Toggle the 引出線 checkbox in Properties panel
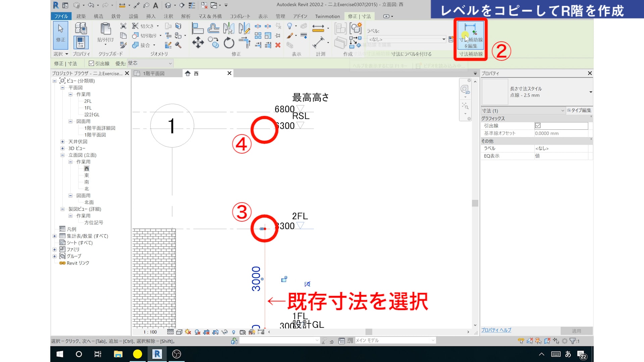This screenshot has height=362, width=644. pos(538,126)
